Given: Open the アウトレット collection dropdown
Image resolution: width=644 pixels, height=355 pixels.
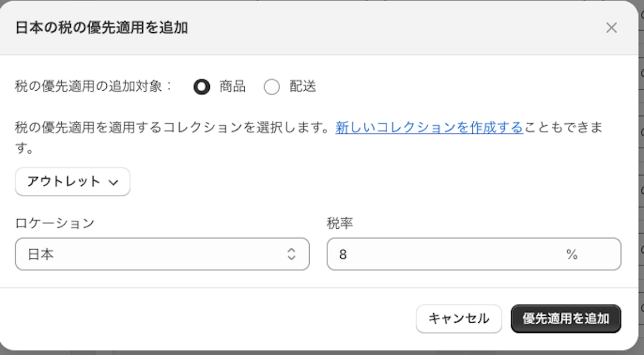Looking at the screenshot, I should coord(72,182).
